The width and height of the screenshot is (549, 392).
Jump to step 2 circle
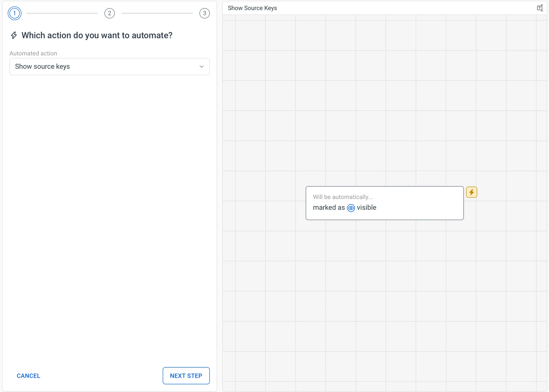pos(110,13)
